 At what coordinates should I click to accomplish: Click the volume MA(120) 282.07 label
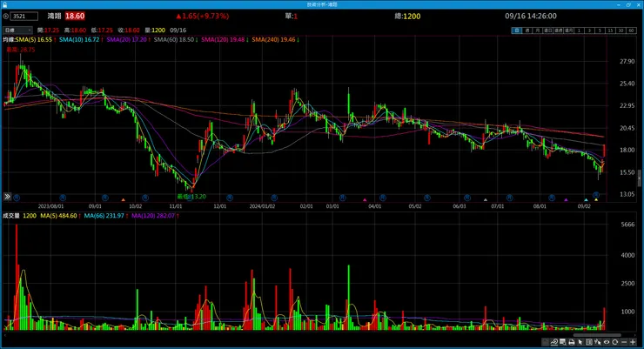point(153,216)
